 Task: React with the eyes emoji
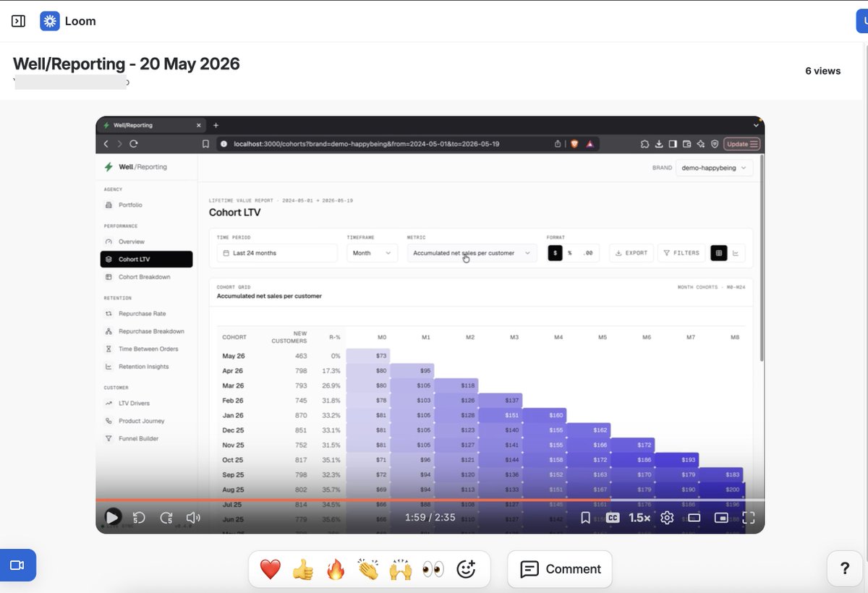click(x=433, y=570)
